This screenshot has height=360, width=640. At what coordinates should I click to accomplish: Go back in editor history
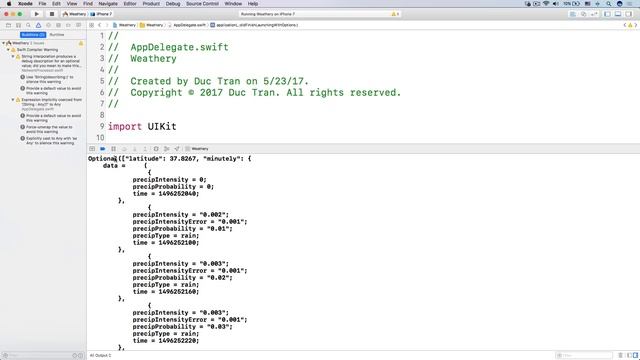pyautogui.click(x=100, y=25)
